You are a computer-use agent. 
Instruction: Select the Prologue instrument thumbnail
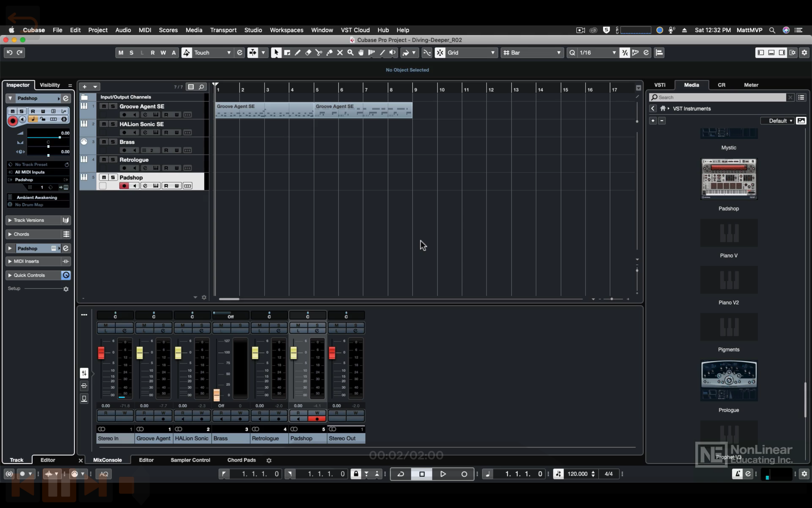click(729, 381)
